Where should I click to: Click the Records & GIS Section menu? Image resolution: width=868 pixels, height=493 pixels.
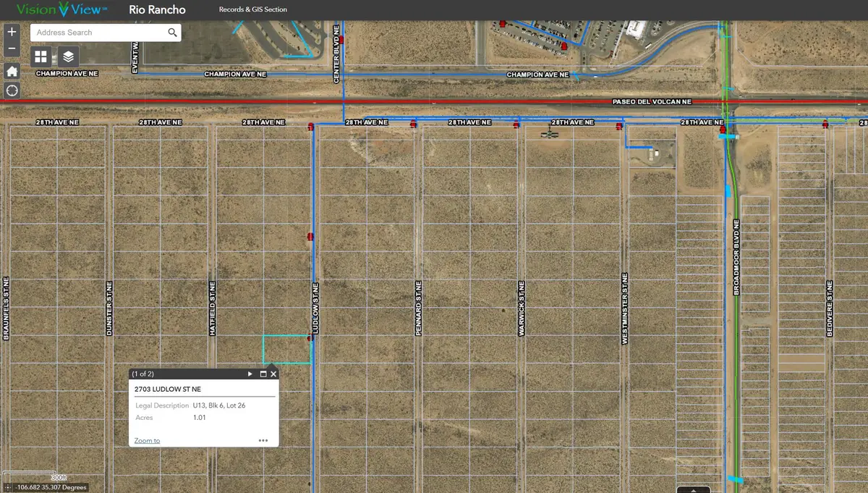252,9
